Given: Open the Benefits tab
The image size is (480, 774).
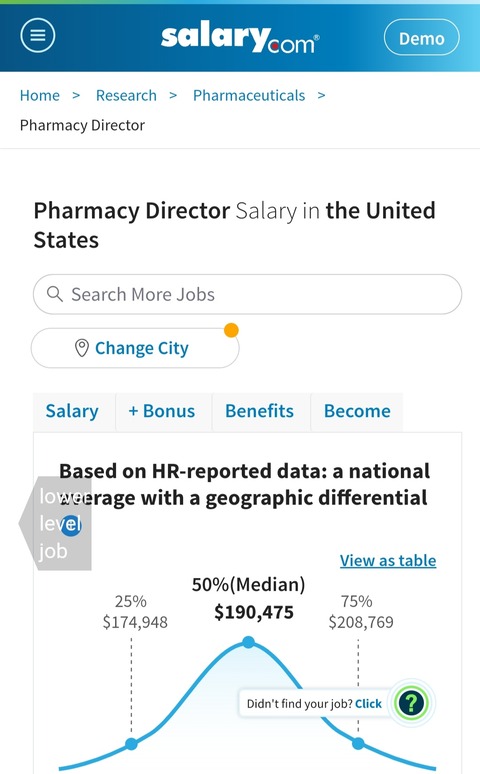Looking at the screenshot, I should coord(260,411).
